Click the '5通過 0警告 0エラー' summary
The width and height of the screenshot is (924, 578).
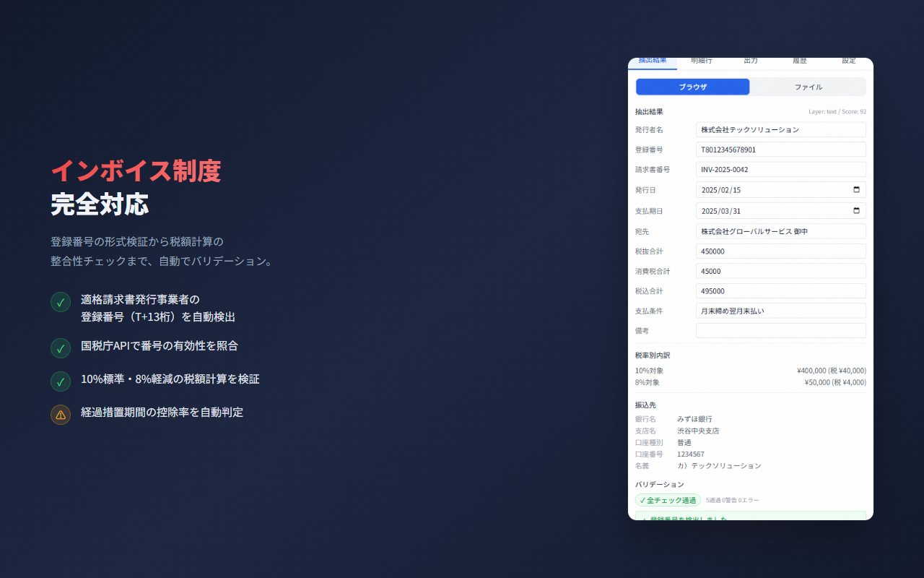[x=733, y=500]
